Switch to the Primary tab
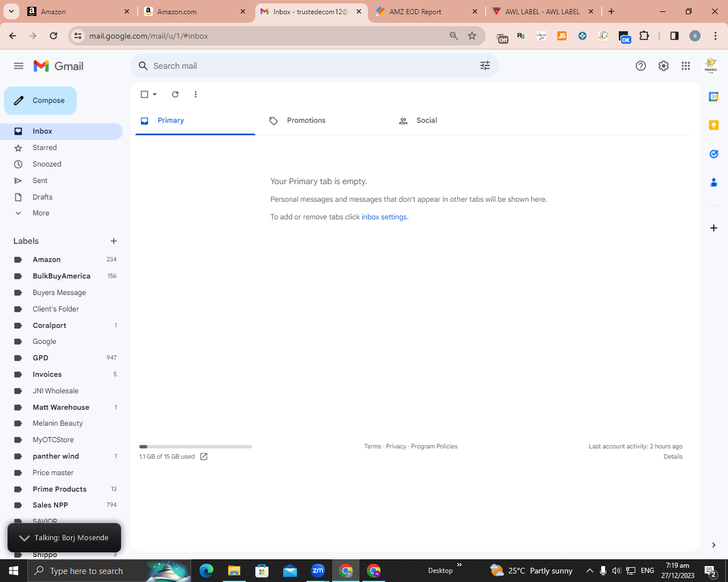The image size is (728, 582). pos(195,120)
